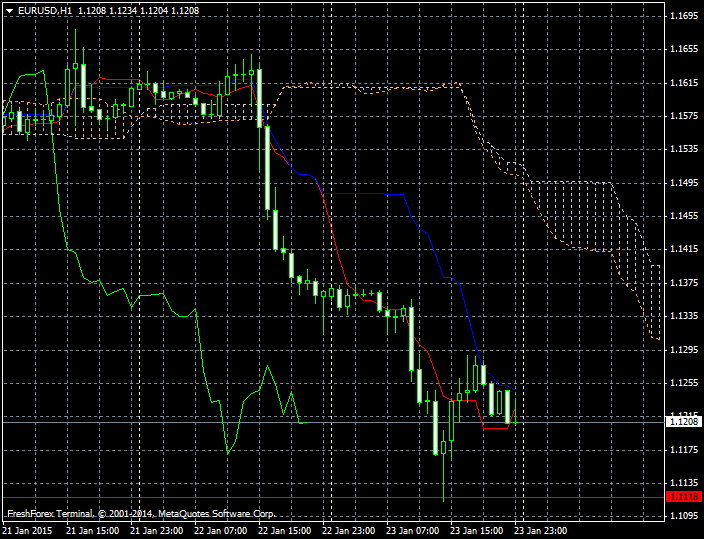
Task: Click the 1.1335 price axis label
Action: coord(684,316)
